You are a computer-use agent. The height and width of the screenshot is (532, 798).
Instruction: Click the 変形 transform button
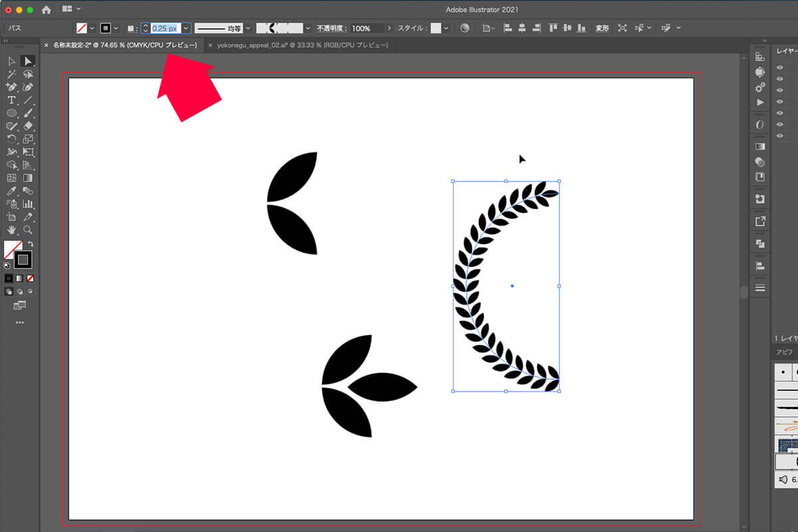click(x=602, y=29)
